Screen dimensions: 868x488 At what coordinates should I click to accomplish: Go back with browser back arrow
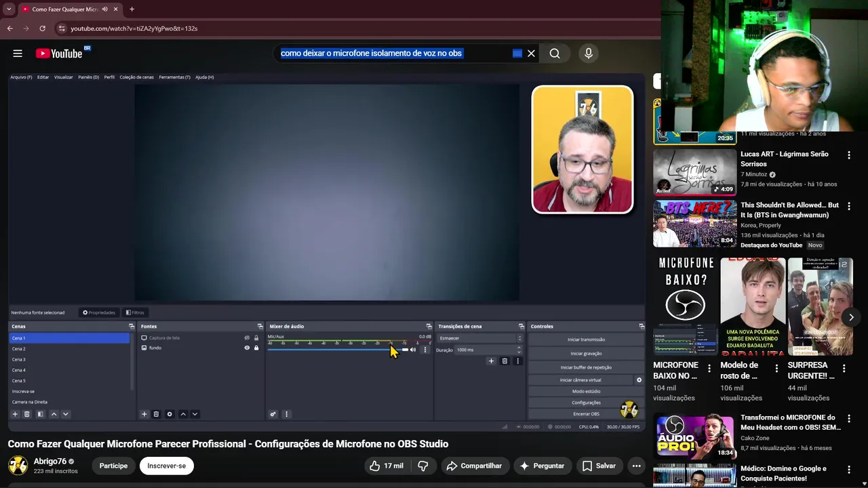coord(10,28)
